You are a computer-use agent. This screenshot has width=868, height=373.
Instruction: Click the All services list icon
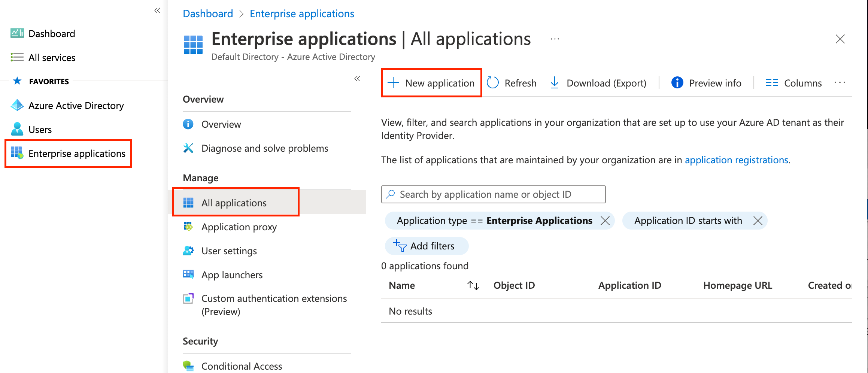click(17, 57)
